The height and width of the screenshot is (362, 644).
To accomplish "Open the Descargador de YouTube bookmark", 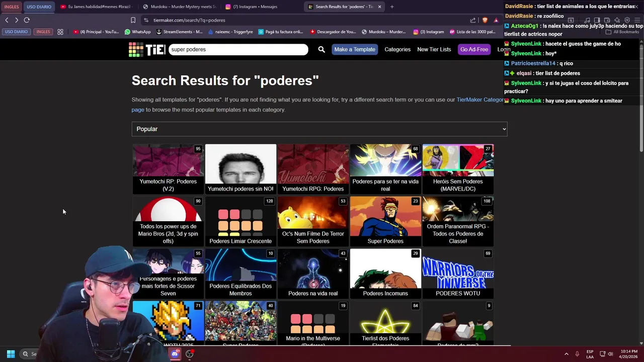I will (x=333, y=32).
